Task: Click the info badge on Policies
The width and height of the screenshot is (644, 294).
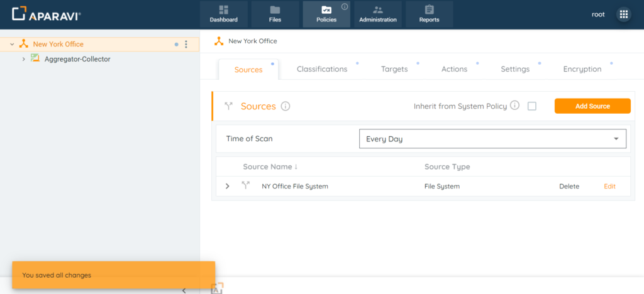Action: pyautogui.click(x=345, y=6)
